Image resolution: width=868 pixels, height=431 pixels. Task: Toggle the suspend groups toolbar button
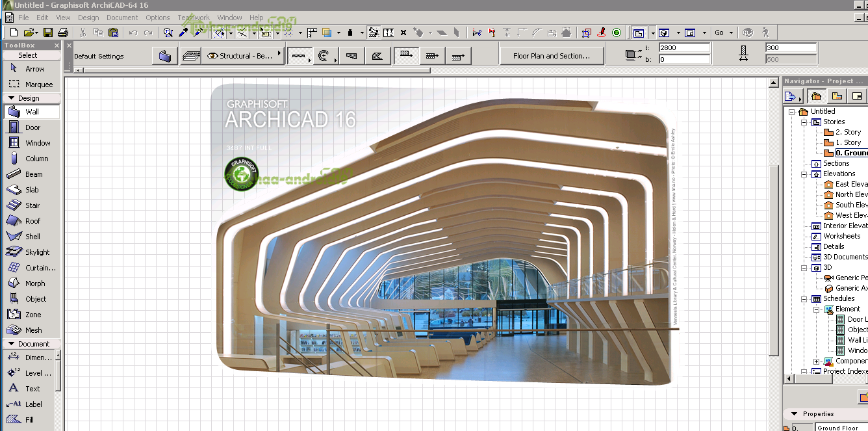(x=374, y=32)
